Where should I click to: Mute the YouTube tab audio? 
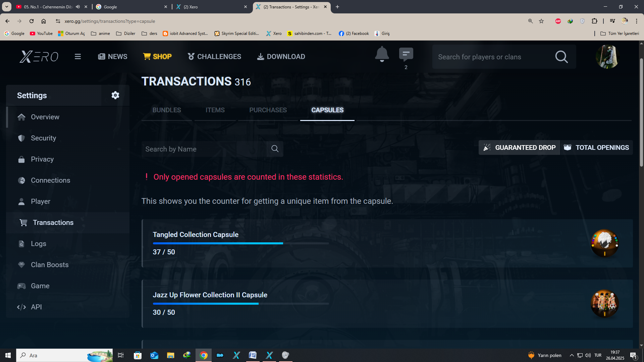[x=78, y=7]
